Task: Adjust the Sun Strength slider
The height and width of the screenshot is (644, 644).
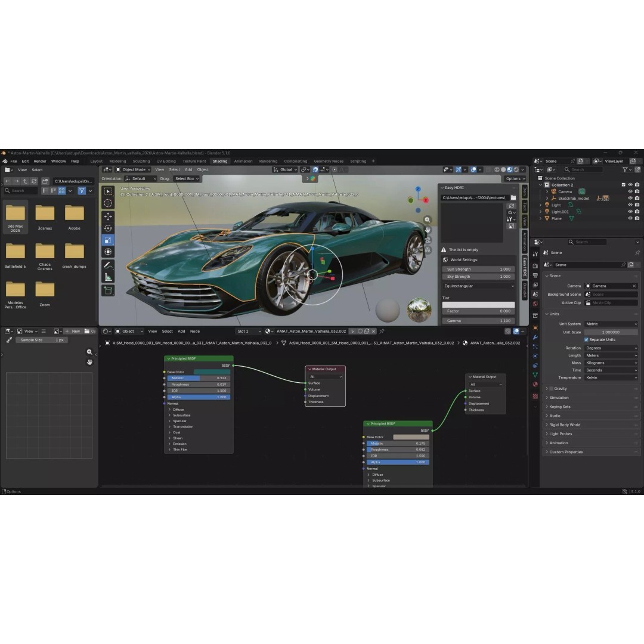Action: [478, 270]
